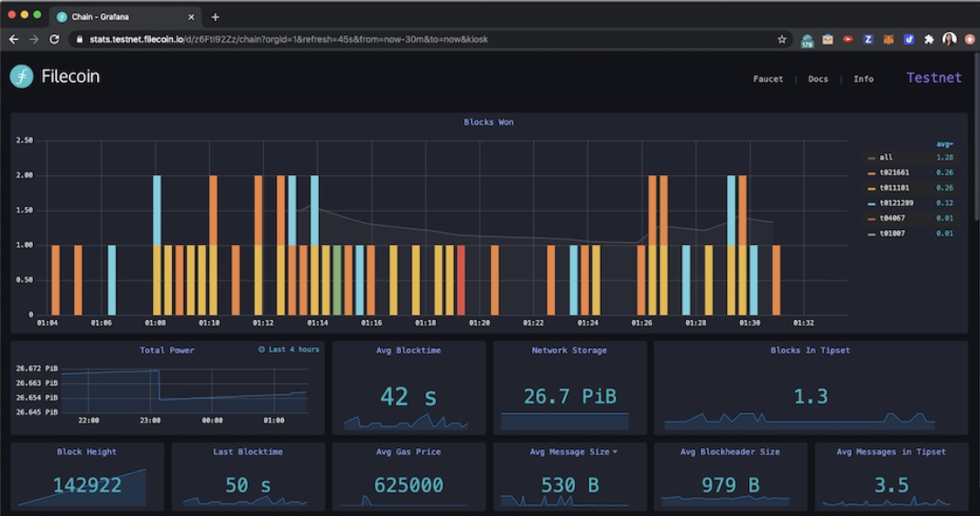Click the page vertical scrollbar

[975, 135]
